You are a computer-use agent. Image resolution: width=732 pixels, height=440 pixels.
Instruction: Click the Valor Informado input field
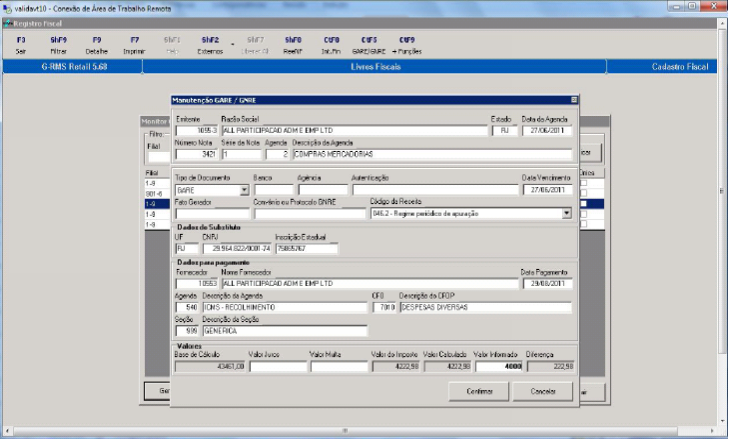pyautogui.click(x=499, y=367)
